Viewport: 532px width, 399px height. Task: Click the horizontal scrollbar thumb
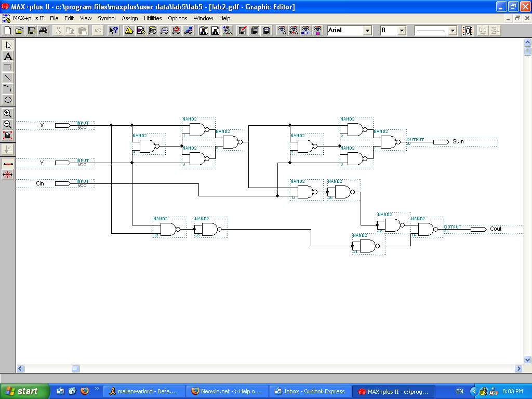pyautogui.click(x=76, y=368)
